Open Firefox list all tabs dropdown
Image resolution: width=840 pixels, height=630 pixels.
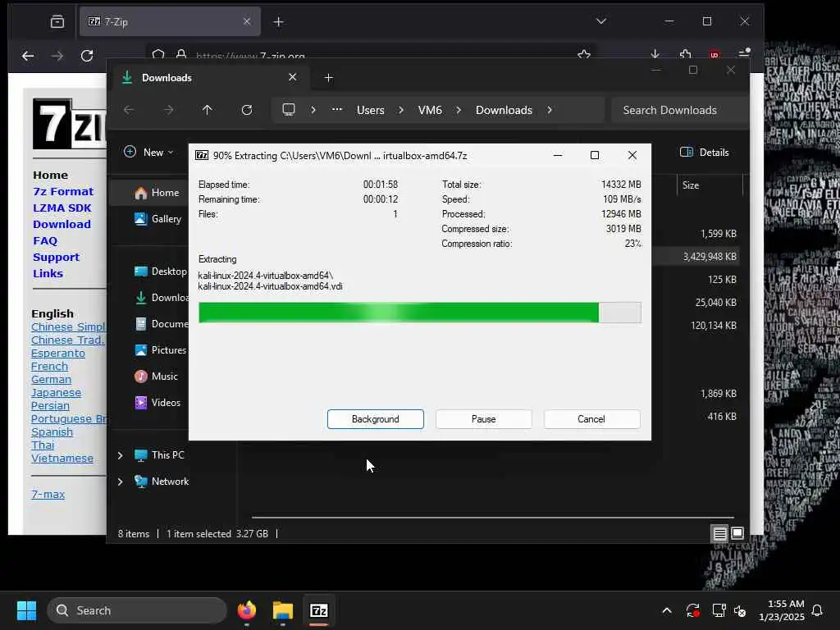click(601, 21)
